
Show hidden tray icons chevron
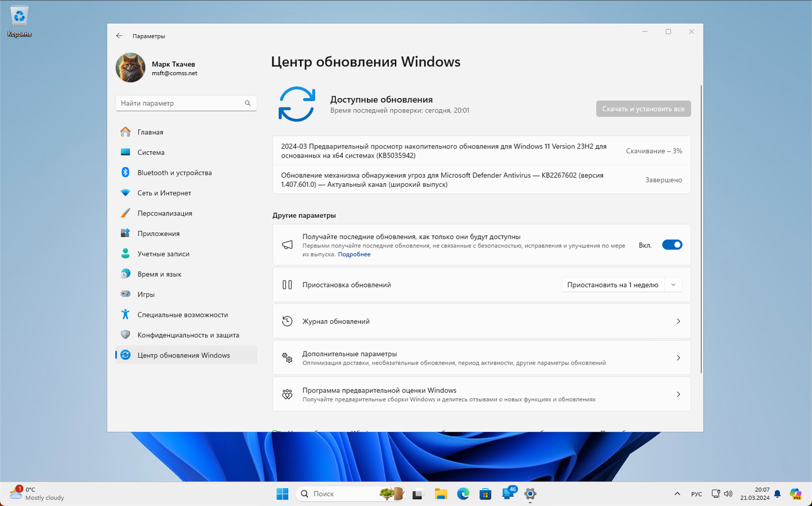677,494
